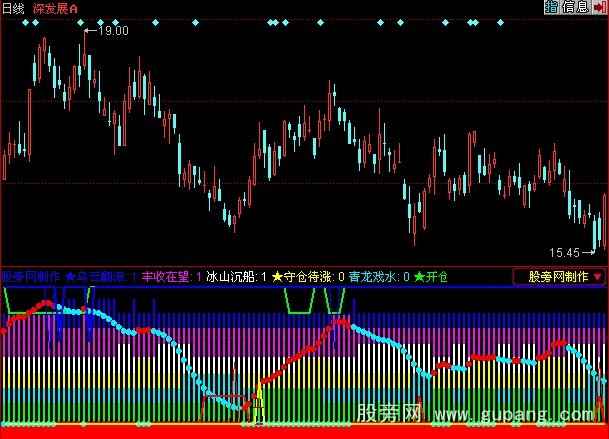The width and height of the screenshot is (609, 439).
Task: Click the red triangle arrow beside 股旁网制作
Action: [598, 277]
